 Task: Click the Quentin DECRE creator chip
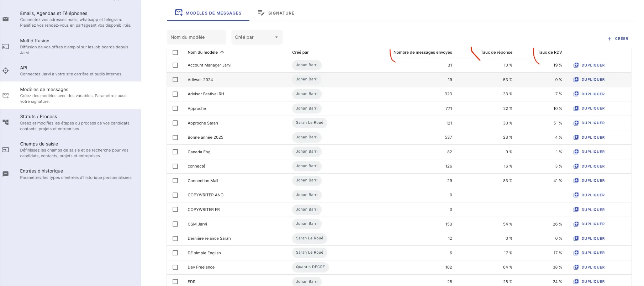310,267
